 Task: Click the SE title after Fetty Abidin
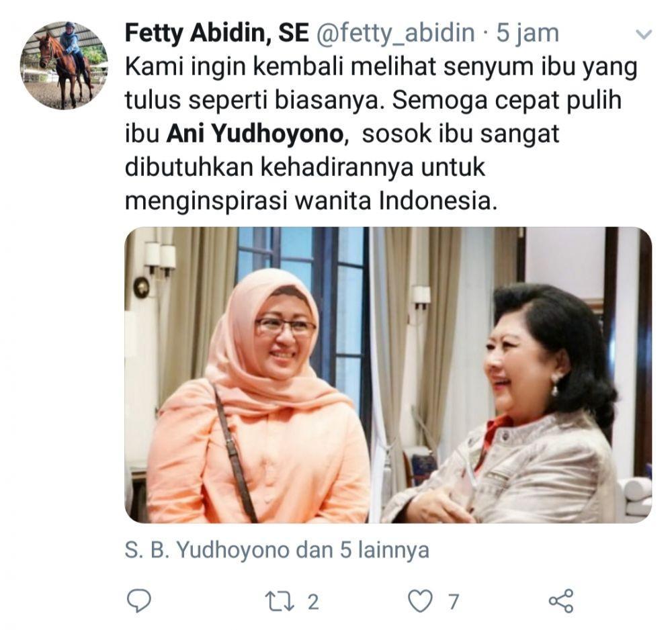click(x=294, y=33)
